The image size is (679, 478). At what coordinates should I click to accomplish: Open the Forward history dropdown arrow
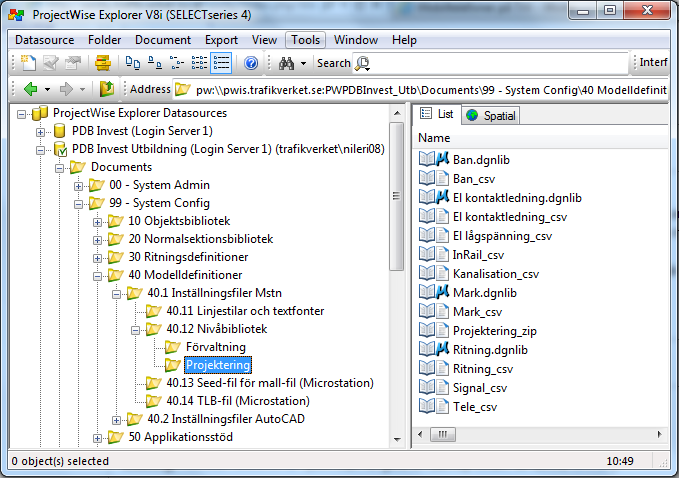point(82,90)
